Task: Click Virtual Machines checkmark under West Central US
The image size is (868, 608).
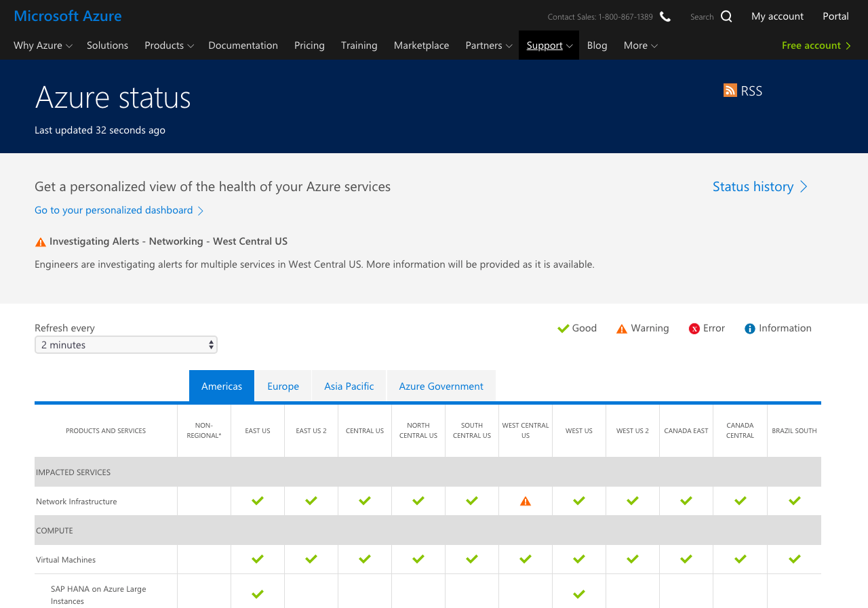Action: point(526,559)
